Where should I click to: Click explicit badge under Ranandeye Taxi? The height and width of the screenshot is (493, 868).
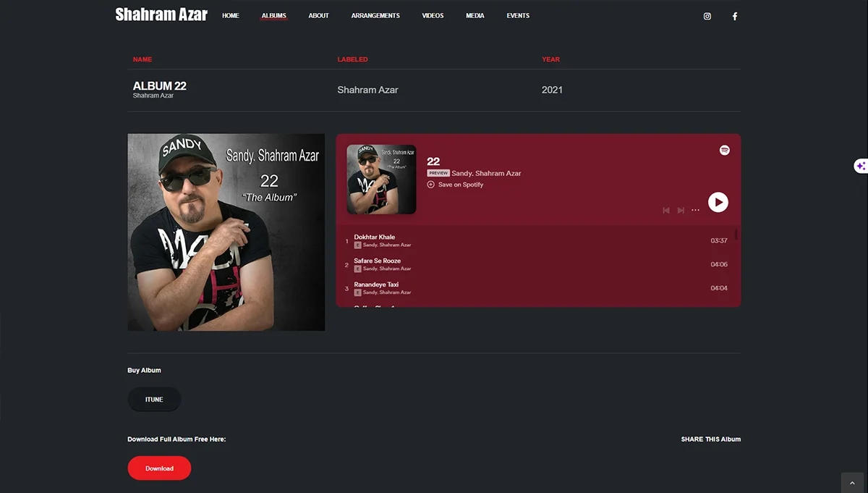click(357, 292)
